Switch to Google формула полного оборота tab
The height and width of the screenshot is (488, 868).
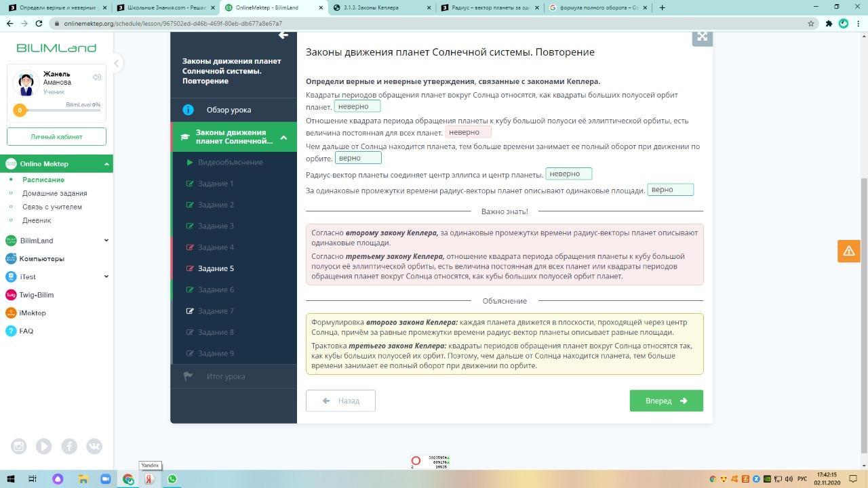tap(598, 8)
